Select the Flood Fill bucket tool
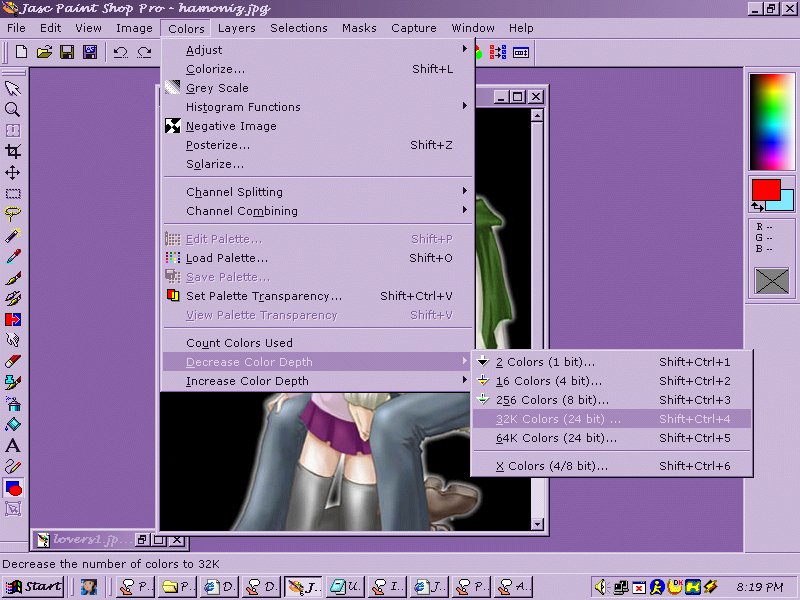800x600 pixels. (13, 424)
